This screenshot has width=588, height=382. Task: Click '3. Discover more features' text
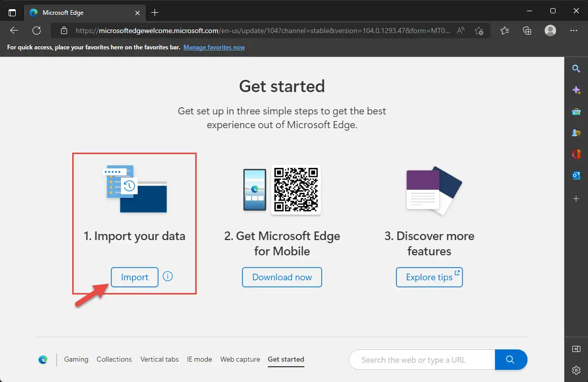(x=429, y=244)
